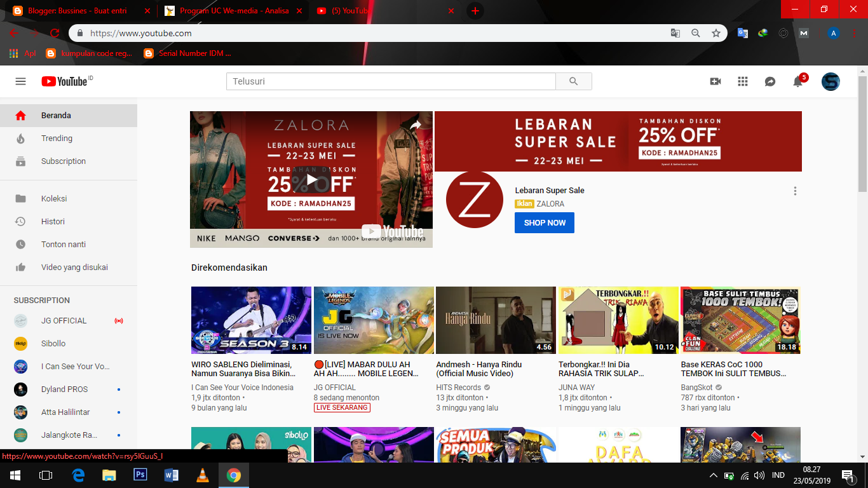Viewport: 868px width, 488px height.
Task: Click the Chrome address bar URL
Action: [x=141, y=33]
